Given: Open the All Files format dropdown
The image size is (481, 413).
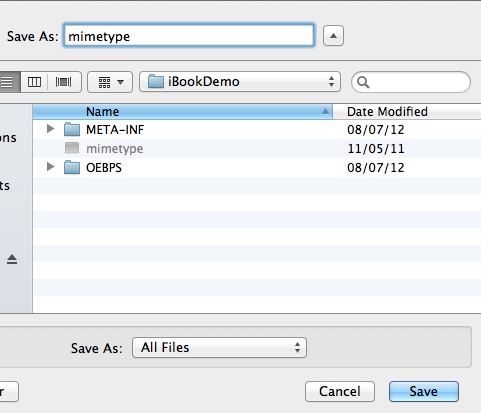Looking at the screenshot, I should coord(219,348).
